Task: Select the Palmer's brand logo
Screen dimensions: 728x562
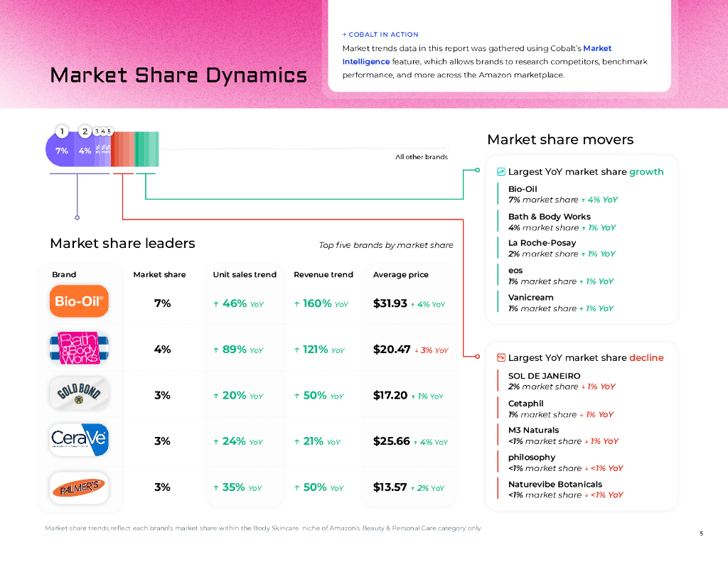Action: (x=79, y=487)
